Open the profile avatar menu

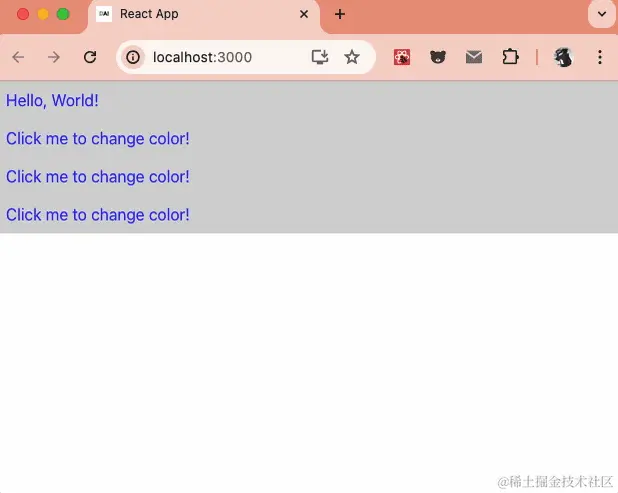(x=564, y=58)
